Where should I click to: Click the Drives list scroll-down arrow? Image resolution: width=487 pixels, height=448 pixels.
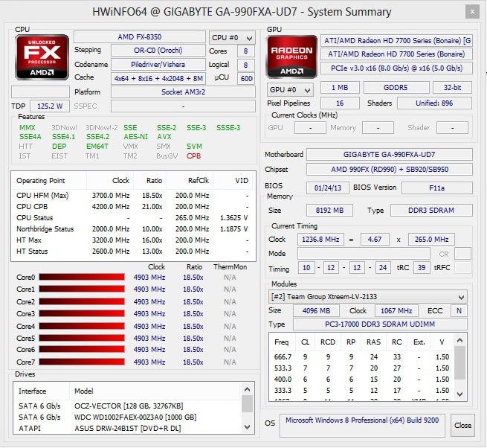point(248,427)
